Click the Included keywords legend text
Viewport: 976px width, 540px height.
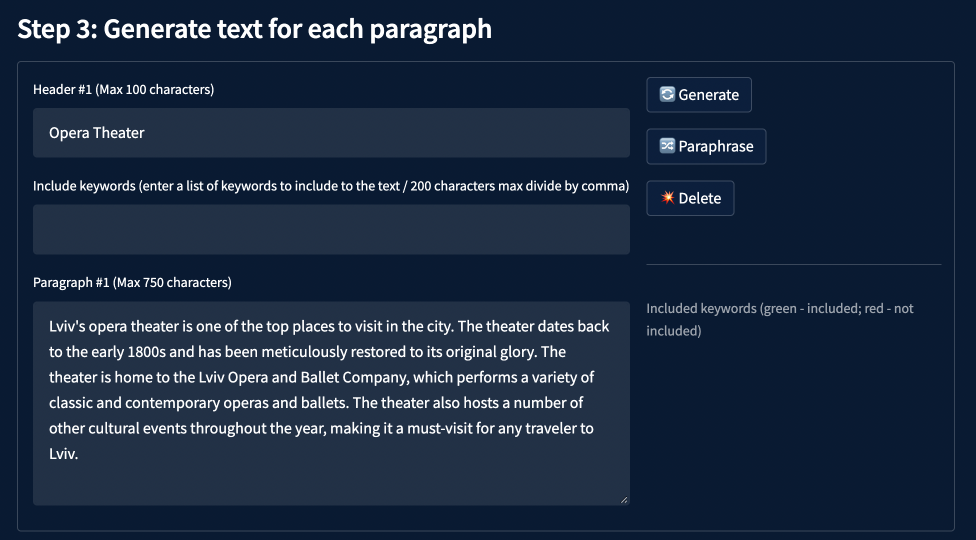coord(780,319)
